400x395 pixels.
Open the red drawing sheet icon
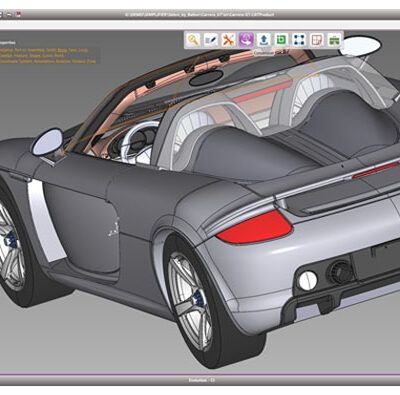coord(317,40)
